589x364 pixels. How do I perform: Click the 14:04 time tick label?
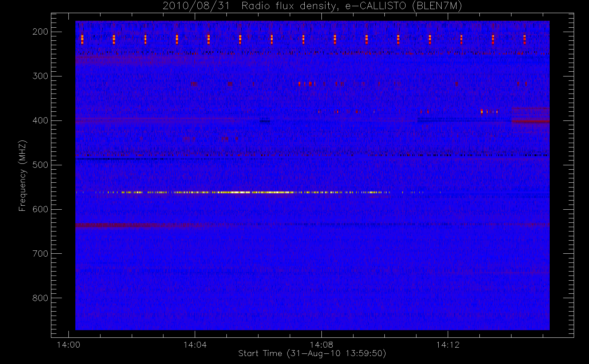(x=195, y=345)
